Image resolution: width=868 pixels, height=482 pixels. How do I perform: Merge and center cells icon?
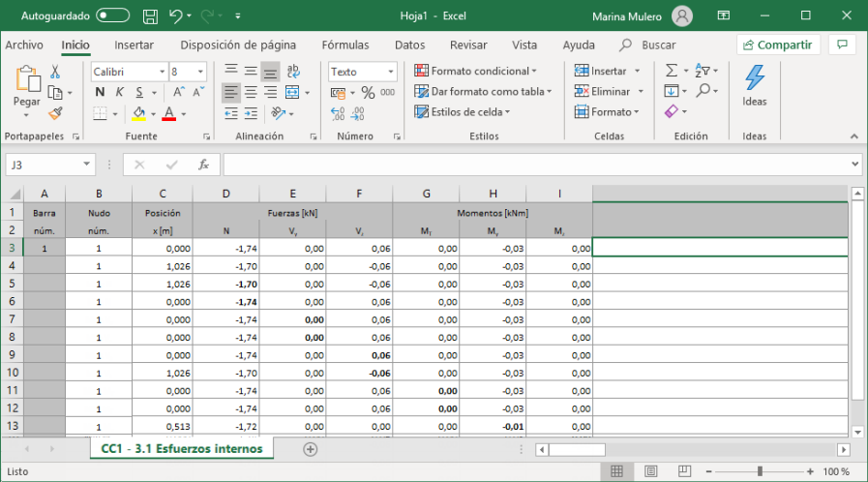point(292,92)
